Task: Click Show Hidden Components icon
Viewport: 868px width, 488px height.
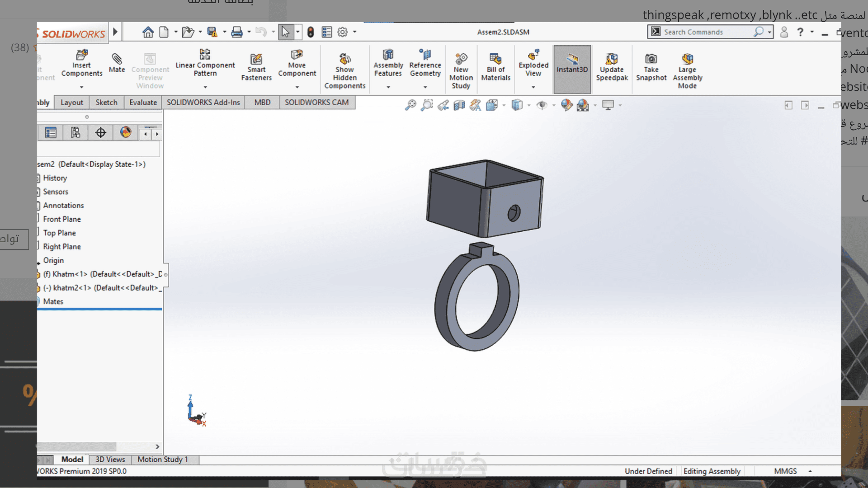Action: point(344,59)
